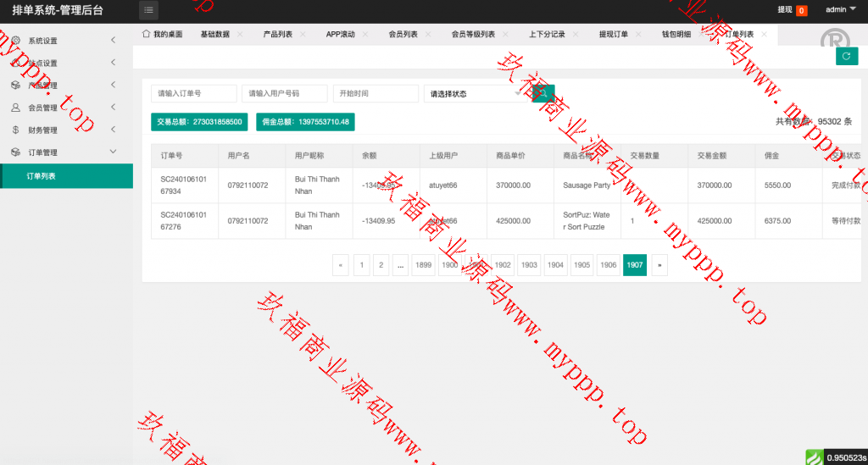
Task: Switch to the 会员列表 tab
Action: click(x=403, y=35)
